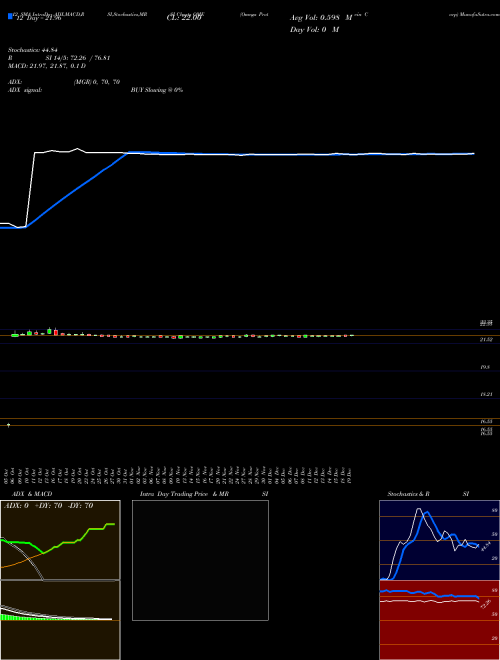Open the 'ADX & MACD' panel title
This screenshot has height=660, width=500.
[x=32, y=494]
